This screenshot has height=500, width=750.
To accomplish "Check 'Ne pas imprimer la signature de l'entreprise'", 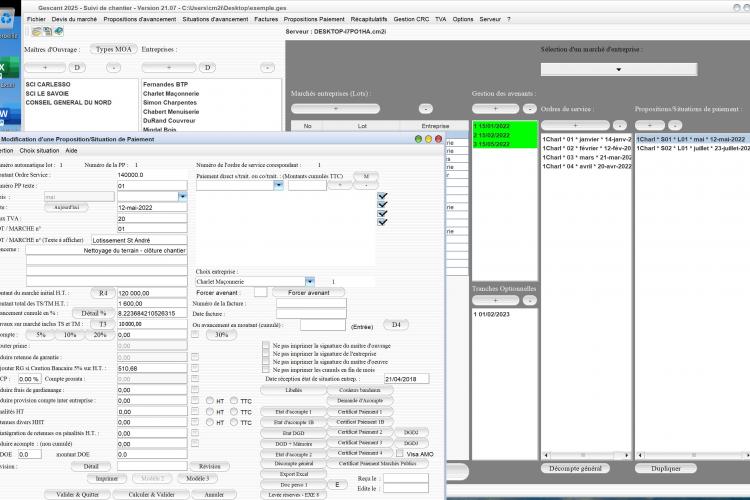I will (266, 354).
